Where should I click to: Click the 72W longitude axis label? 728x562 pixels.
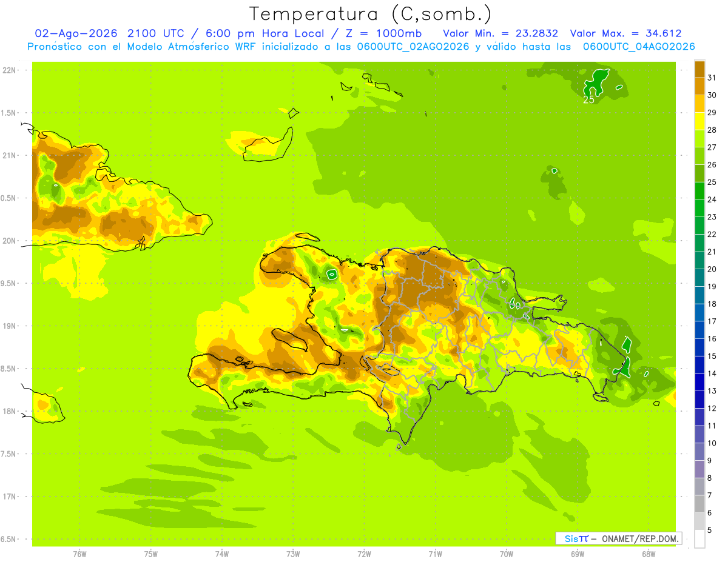(364, 554)
